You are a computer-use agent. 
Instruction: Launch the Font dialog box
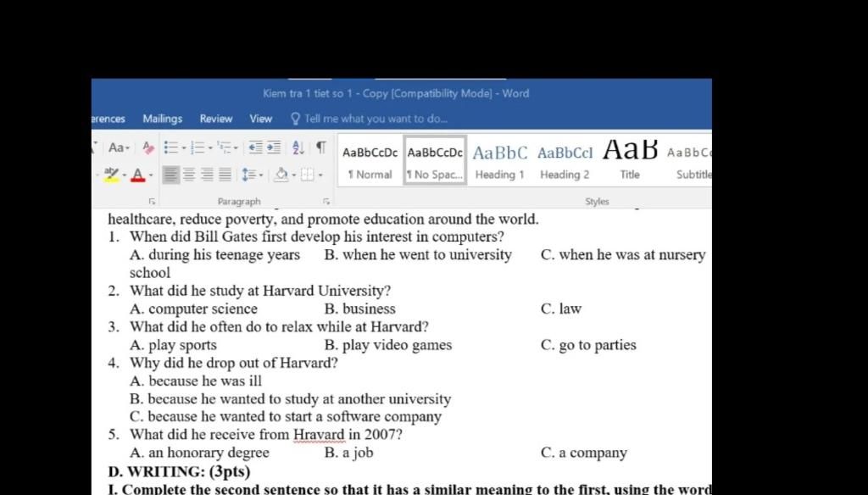(152, 202)
